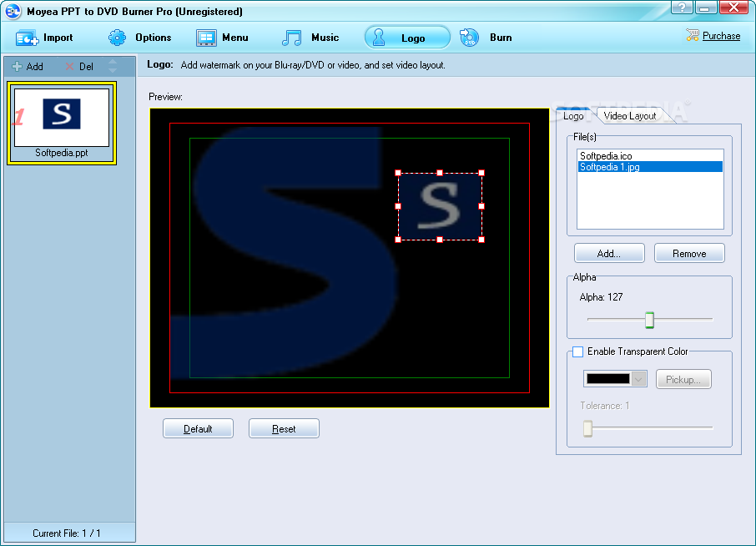Click the black transparent color swatch
The width and height of the screenshot is (756, 546).
[607, 379]
